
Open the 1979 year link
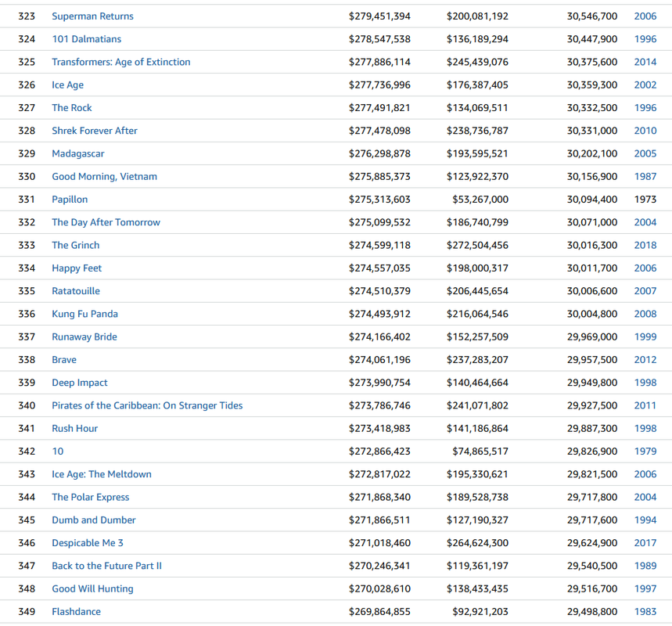point(645,452)
